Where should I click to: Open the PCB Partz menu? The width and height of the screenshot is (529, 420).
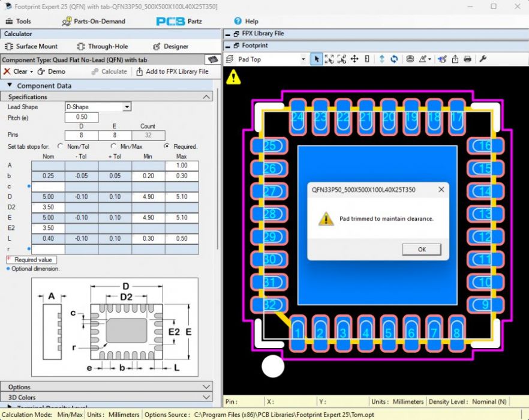[179, 21]
